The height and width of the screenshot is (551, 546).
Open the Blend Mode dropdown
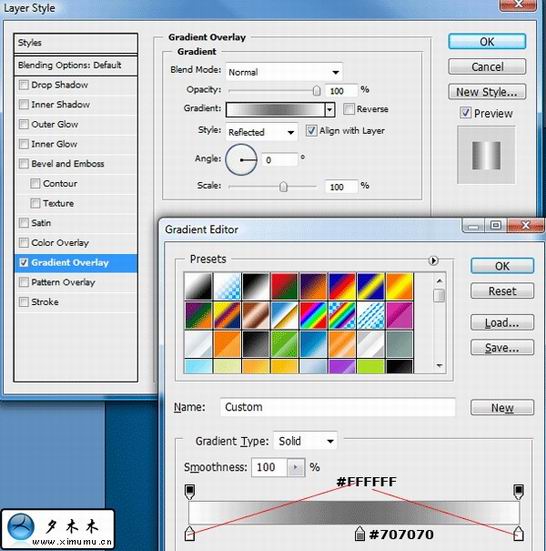[x=284, y=72]
